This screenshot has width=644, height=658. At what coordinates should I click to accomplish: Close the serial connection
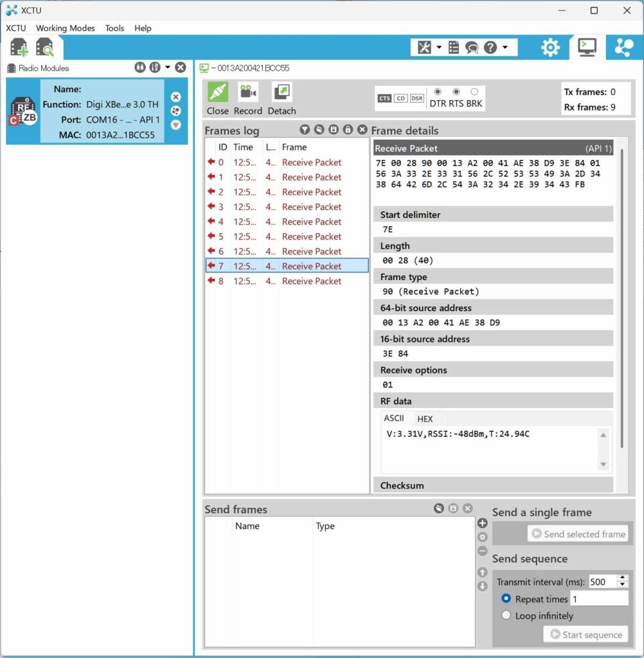click(218, 98)
